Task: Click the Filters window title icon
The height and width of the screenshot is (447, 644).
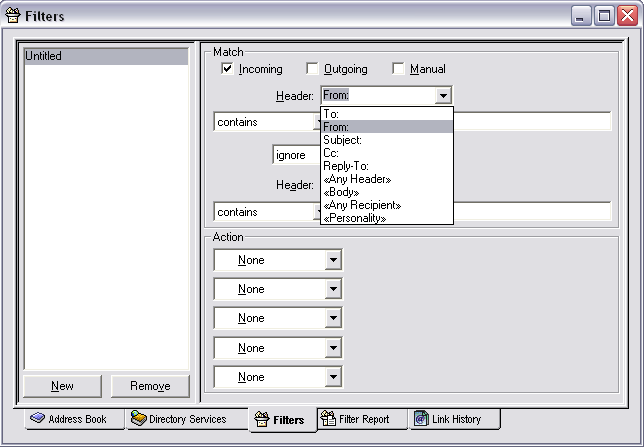Action: coord(13,15)
